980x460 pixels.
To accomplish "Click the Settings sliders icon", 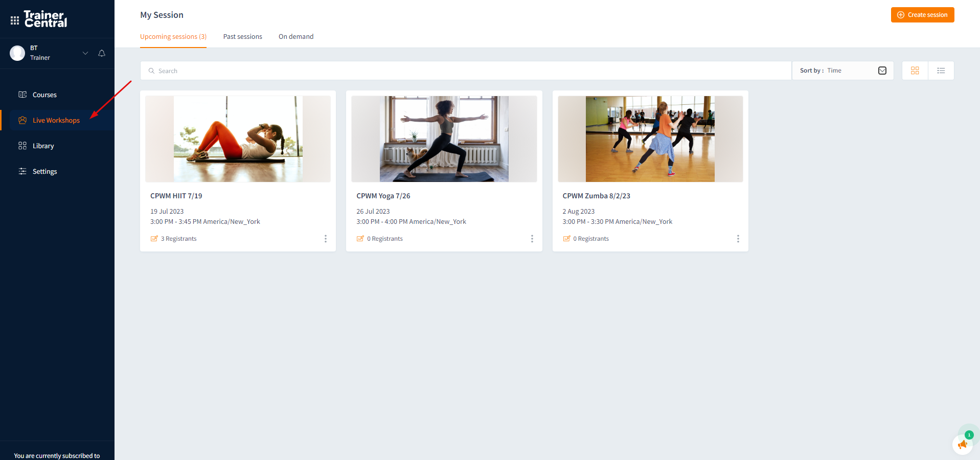I will [22, 171].
